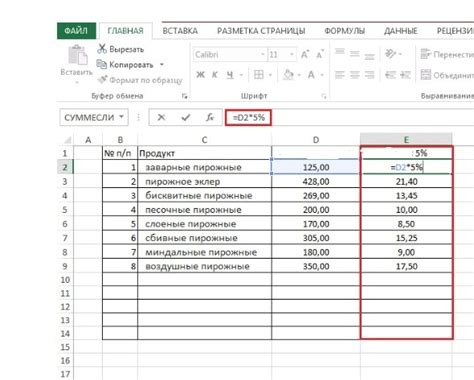Open the ФАЙЛ tab
Screen dimensions: 474x380
[x=76, y=31]
